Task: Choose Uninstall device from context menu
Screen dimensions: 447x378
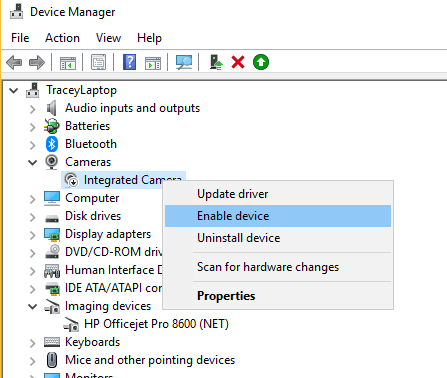Action: pos(278,238)
